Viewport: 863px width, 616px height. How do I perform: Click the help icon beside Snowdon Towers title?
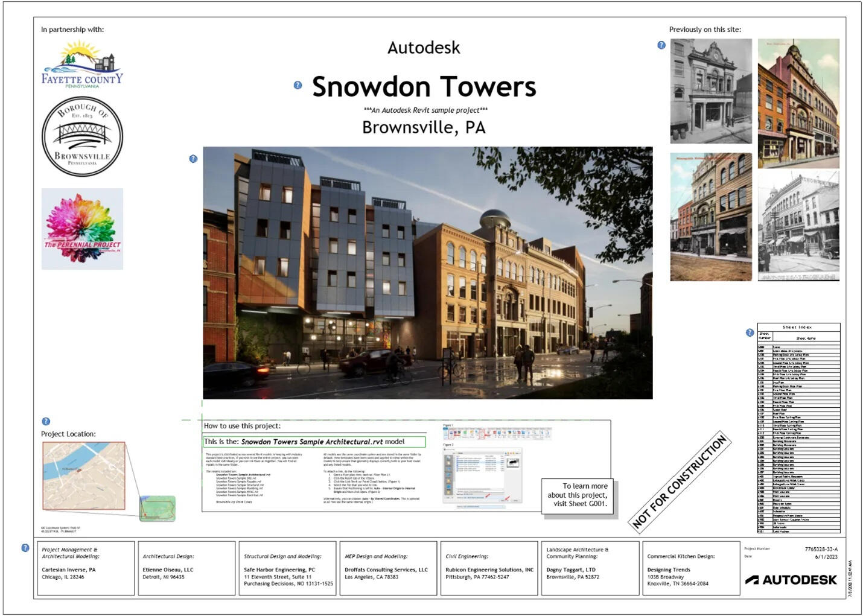298,85
